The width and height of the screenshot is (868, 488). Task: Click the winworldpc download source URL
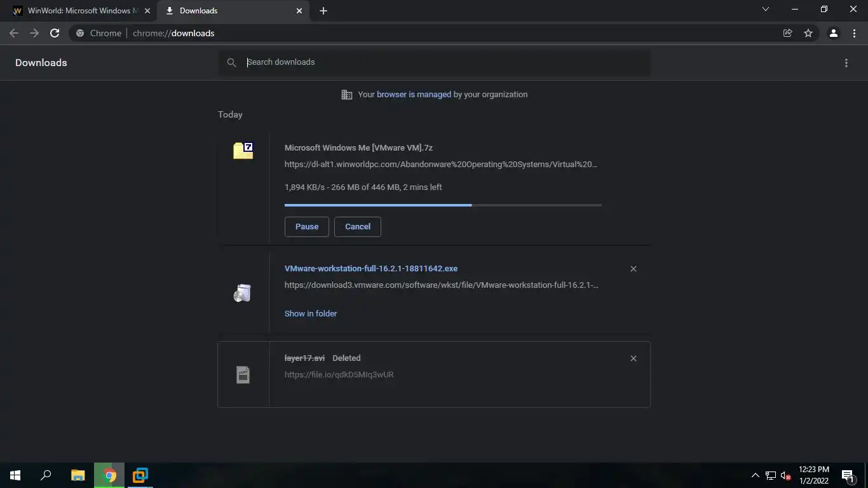441,165
